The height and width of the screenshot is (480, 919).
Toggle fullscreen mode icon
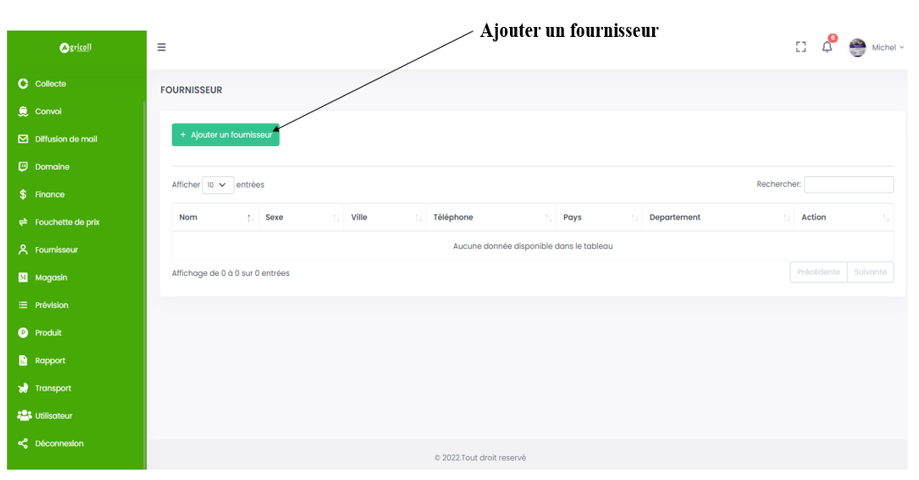tap(800, 47)
